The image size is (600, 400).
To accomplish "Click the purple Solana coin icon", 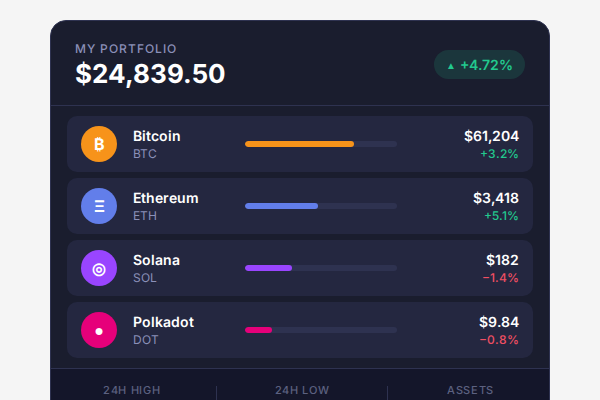I will click(x=99, y=268).
